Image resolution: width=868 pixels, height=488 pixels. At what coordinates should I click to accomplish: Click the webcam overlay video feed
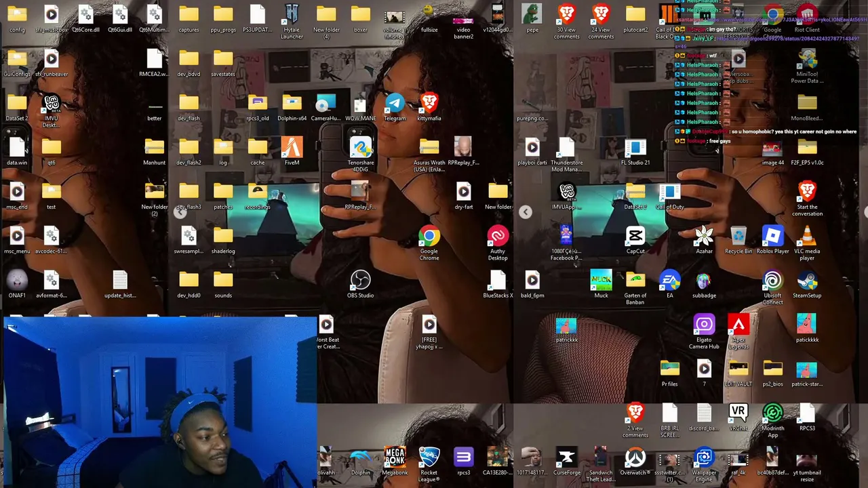point(159,402)
